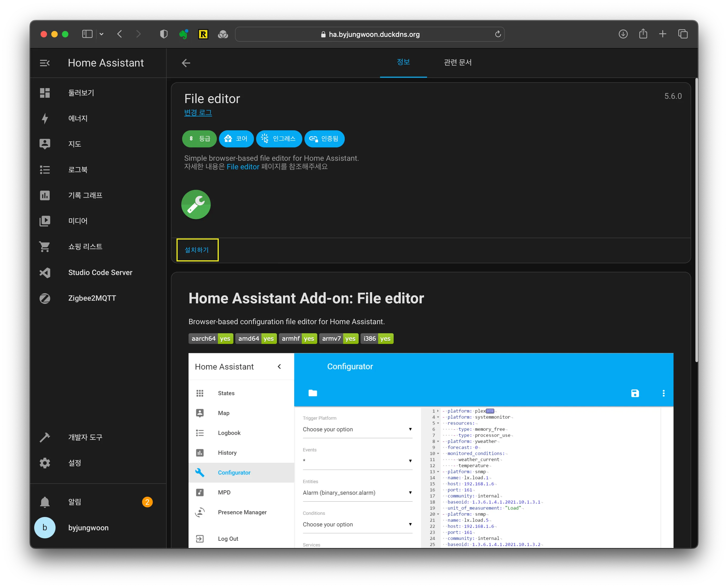This screenshot has height=588, width=728.
Task: Click the Safari privacy shield icon
Action: click(164, 34)
